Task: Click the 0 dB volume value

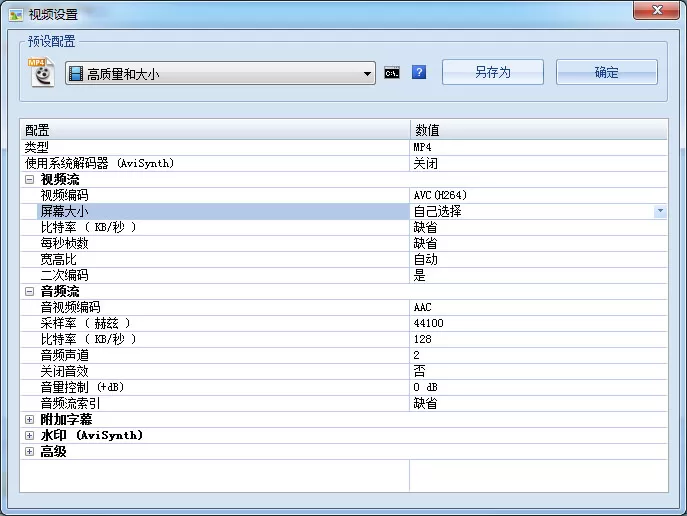Action: (x=425, y=387)
